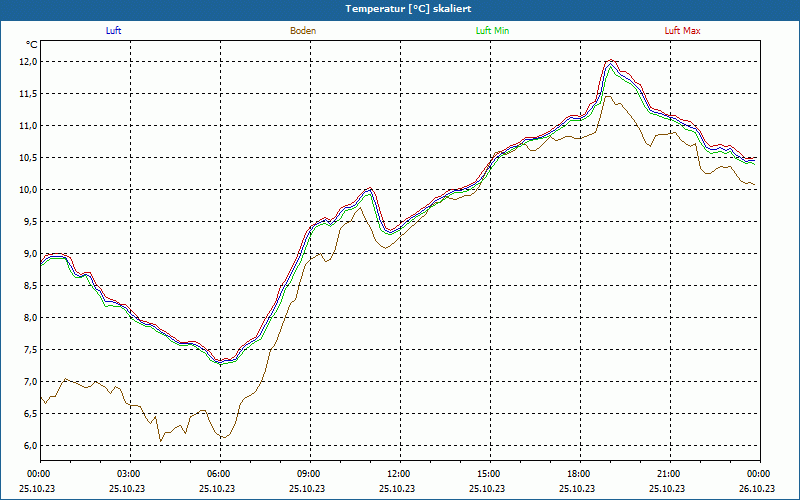Click the '8,0' y-axis value
The width and height of the screenshot is (800, 500).
[x=30, y=317]
